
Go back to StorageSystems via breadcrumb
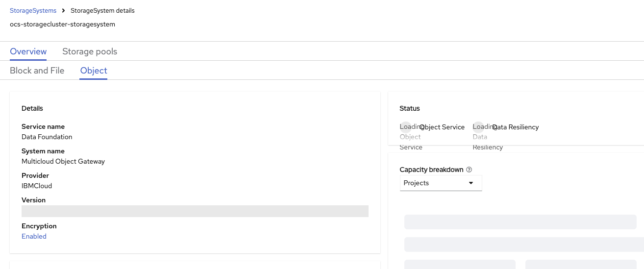pyautogui.click(x=33, y=10)
